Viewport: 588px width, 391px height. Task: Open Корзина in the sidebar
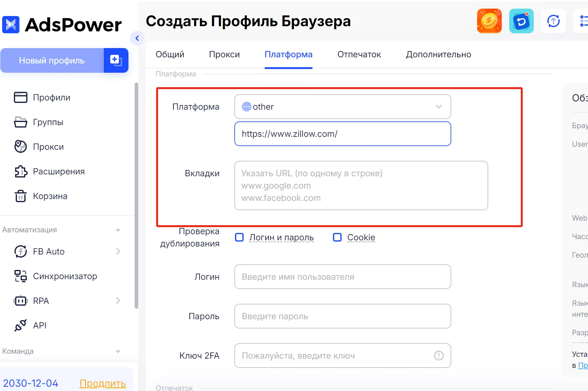point(50,196)
